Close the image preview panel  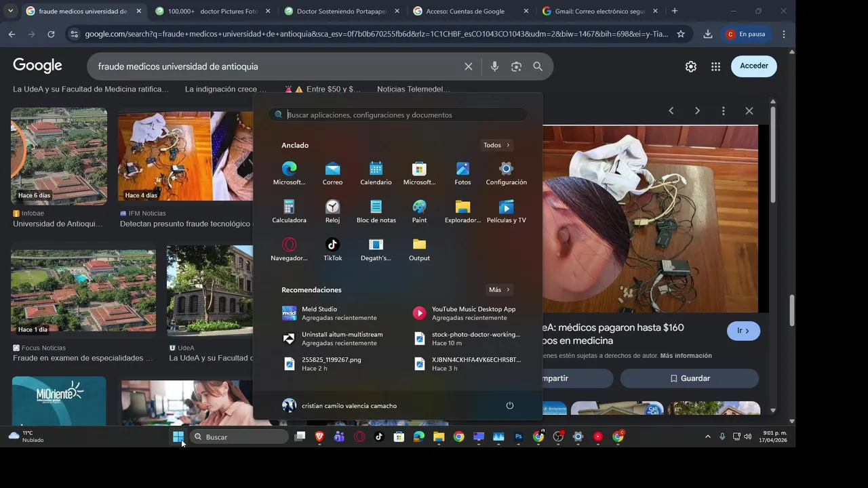(749, 110)
